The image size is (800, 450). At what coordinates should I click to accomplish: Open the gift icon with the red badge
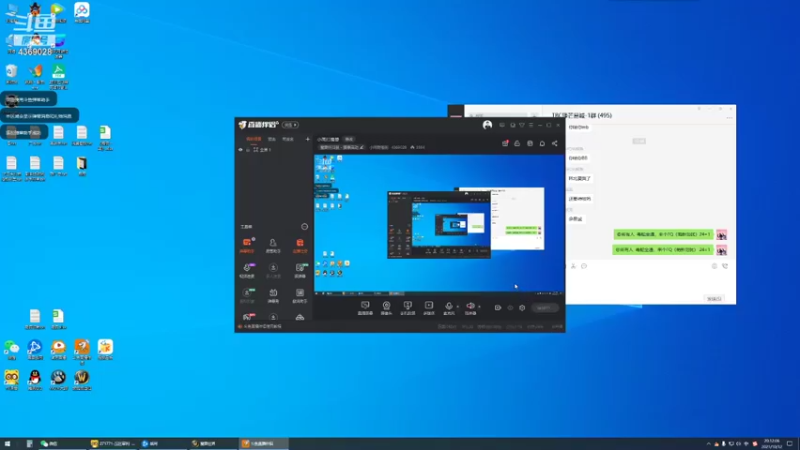coord(505,143)
